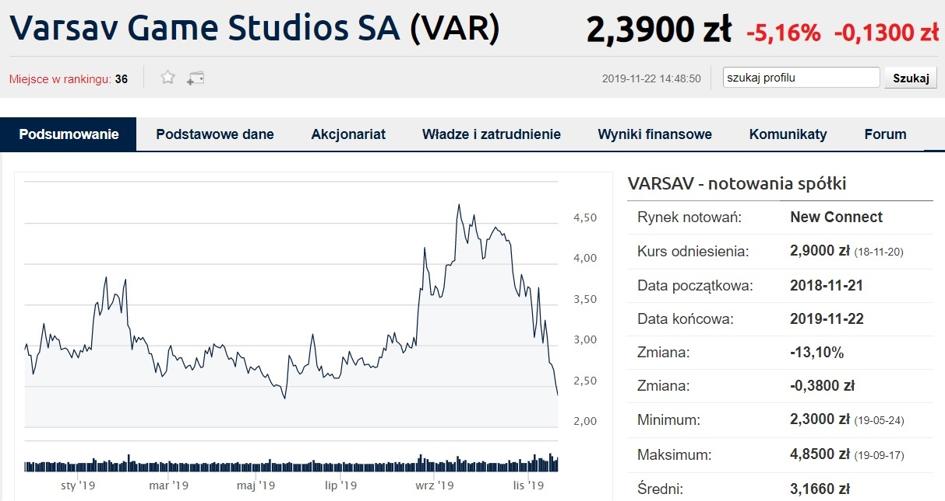Click the New Connect market value
945x501 pixels.
coord(836,217)
